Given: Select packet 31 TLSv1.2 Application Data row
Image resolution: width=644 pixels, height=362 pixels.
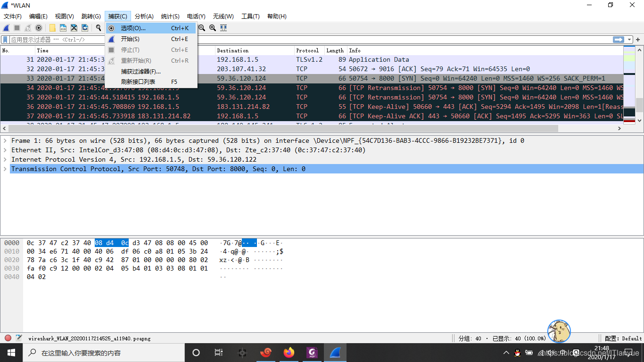Looking at the screenshot, I should [x=312, y=59].
